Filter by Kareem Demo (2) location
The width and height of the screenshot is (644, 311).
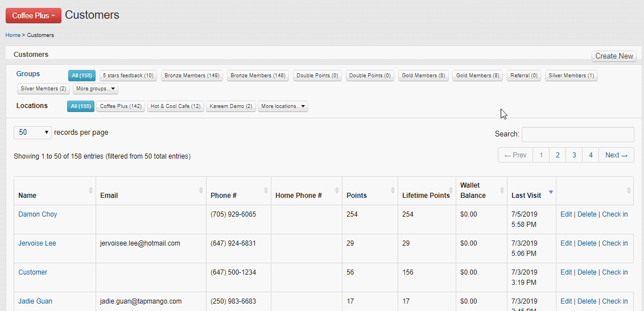[x=231, y=106]
